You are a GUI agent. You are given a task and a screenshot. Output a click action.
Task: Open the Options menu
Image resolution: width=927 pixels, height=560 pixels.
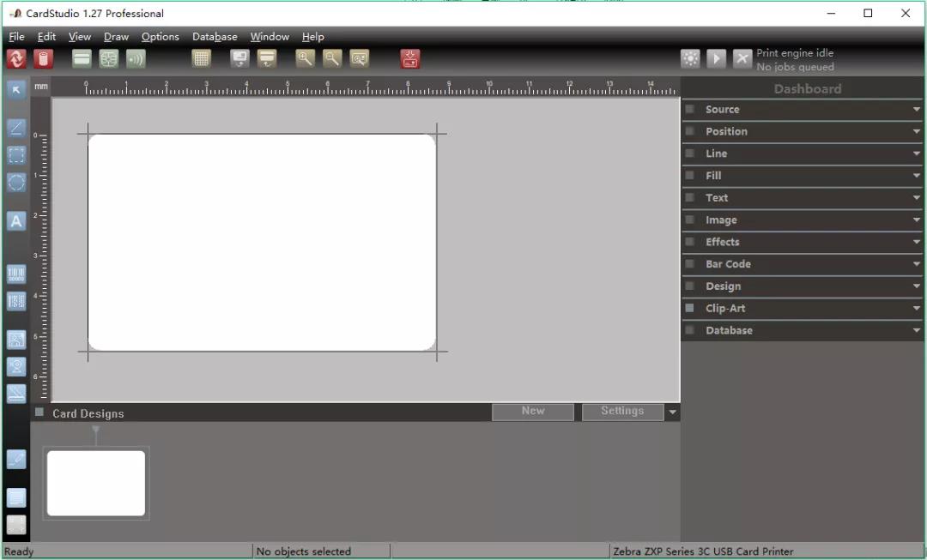click(x=161, y=37)
